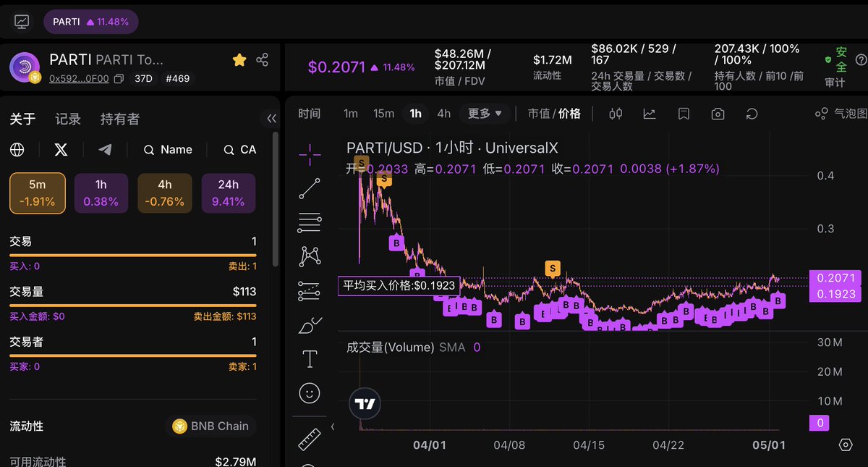Open the emoji icons tool
This screenshot has width=868, height=467.
point(310,393)
